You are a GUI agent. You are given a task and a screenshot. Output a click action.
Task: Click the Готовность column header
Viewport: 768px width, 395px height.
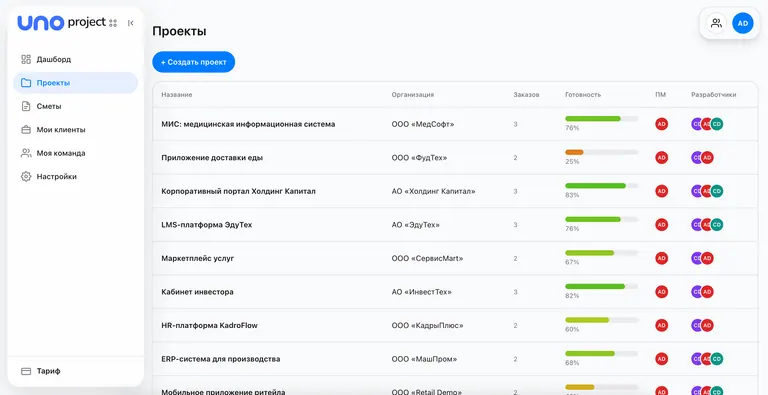[583, 95]
